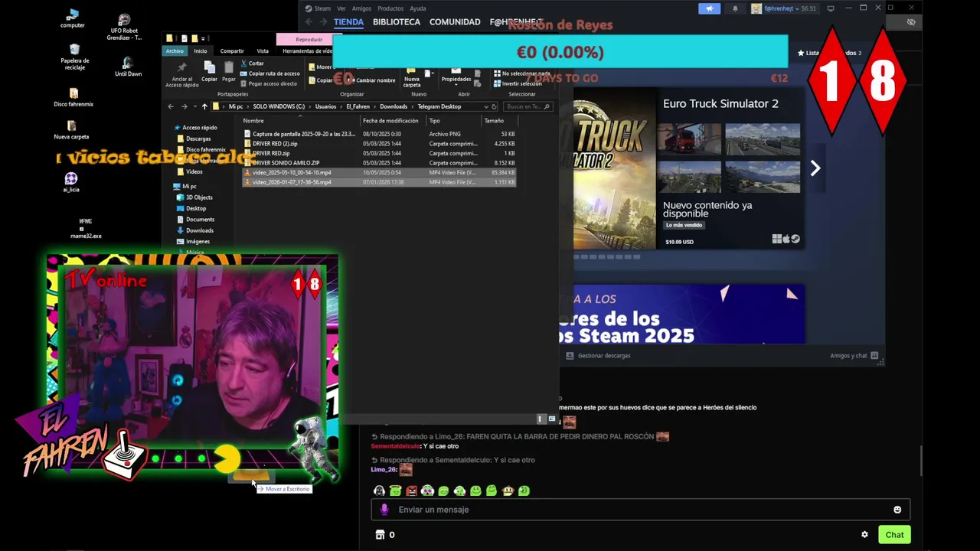
Task: Open the Compartir ribbon tab
Action: coord(232,51)
